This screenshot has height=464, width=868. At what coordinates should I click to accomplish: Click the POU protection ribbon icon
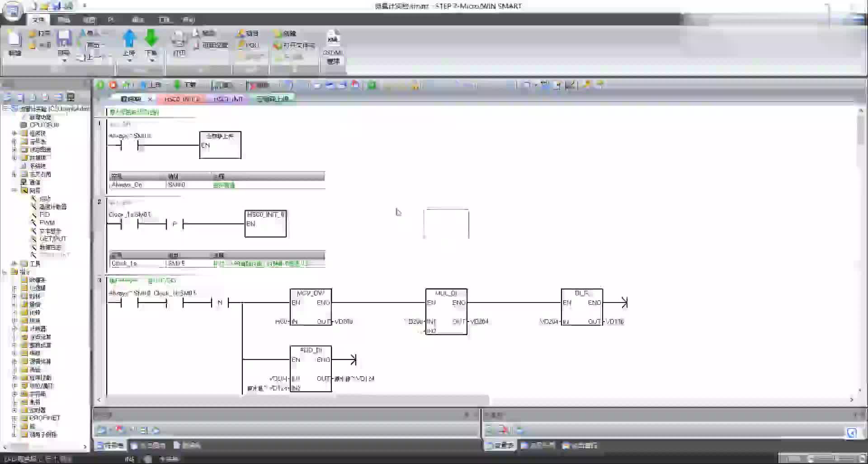pos(248,45)
